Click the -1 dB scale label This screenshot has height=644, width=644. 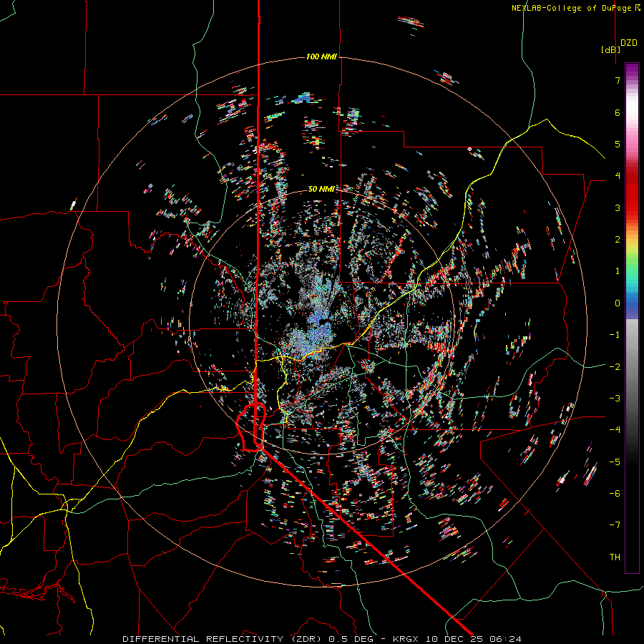point(615,335)
